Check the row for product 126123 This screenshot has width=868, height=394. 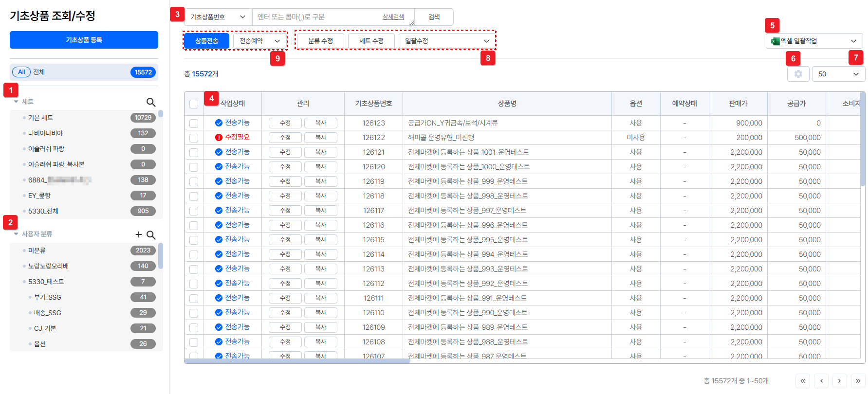pyautogui.click(x=194, y=124)
